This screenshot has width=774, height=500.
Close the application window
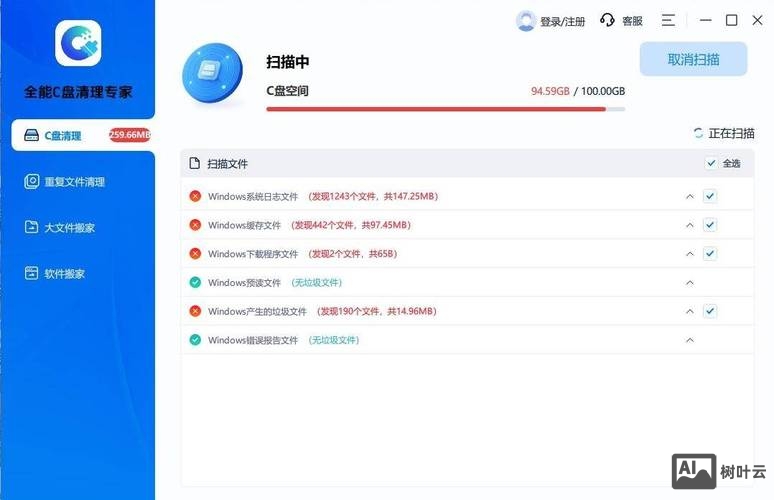[757, 20]
